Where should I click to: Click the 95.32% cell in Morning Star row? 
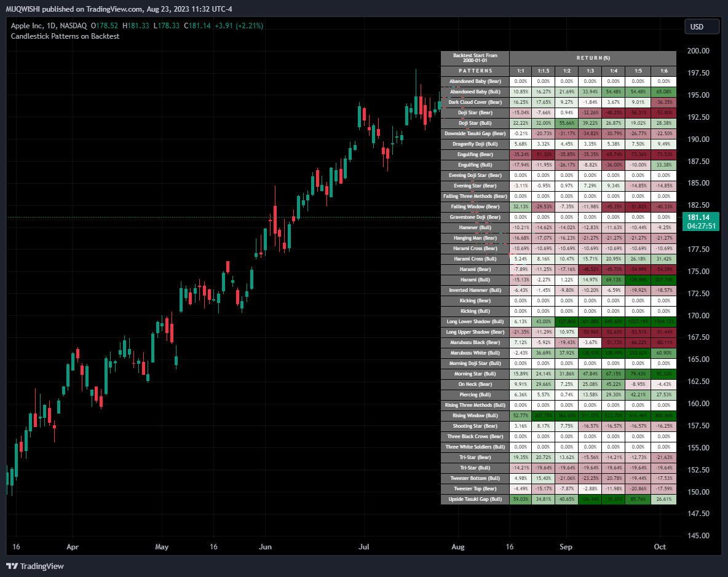click(664, 374)
